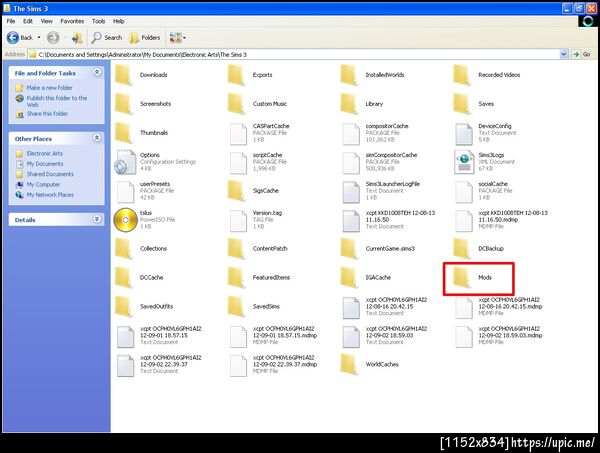Select the IGACache folder
The height and width of the screenshot is (453, 600).
(x=366, y=277)
